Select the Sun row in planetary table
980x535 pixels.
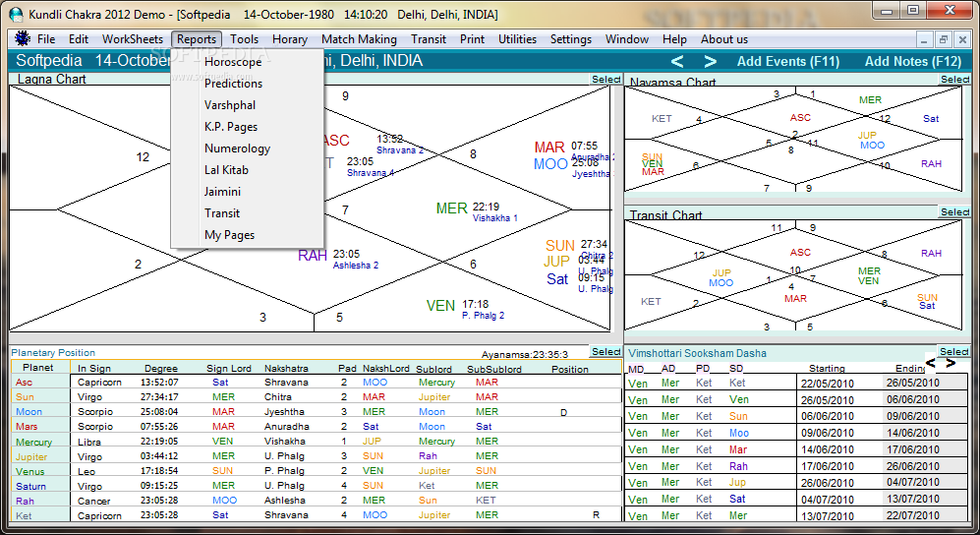[x=317, y=397]
